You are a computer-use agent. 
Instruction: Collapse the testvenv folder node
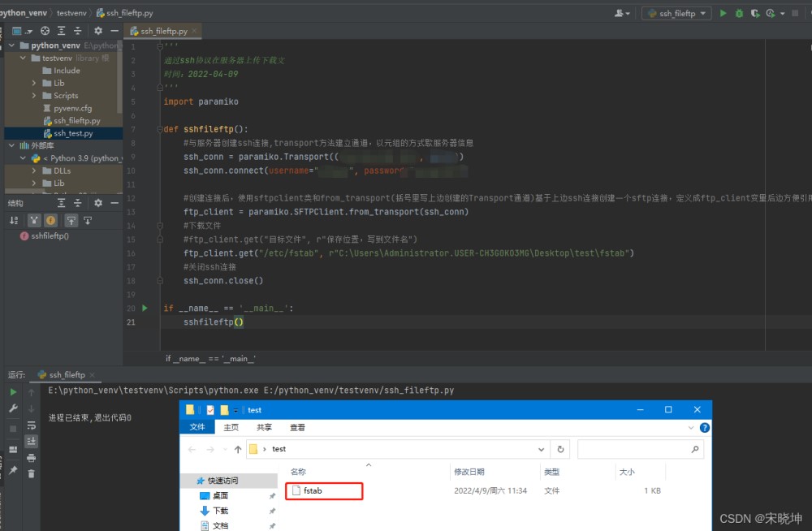[x=23, y=58]
